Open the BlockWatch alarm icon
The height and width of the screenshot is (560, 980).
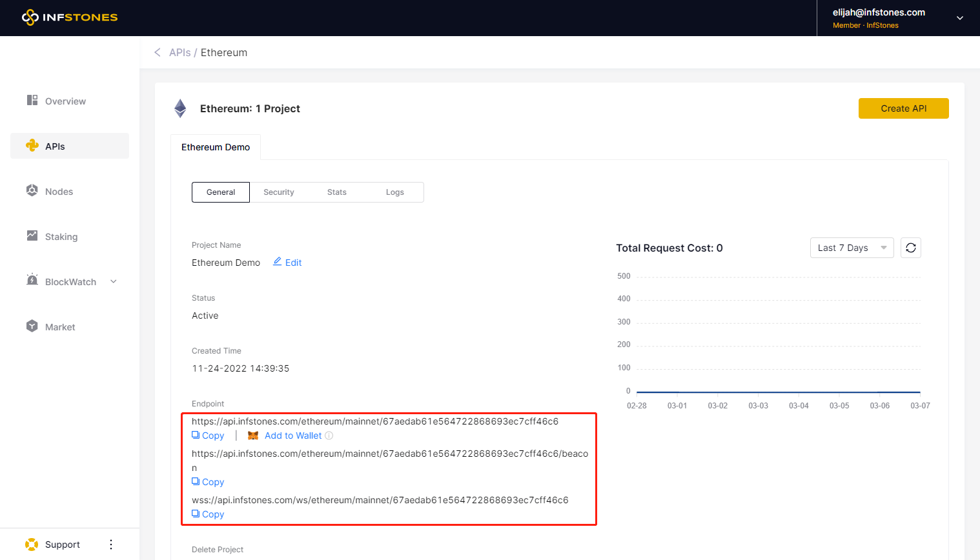(x=32, y=279)
